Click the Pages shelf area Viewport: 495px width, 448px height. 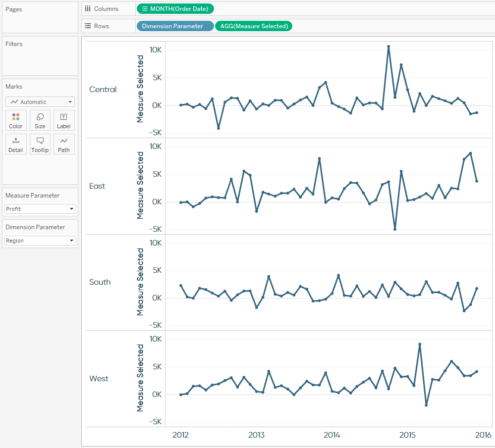[x=40, y=17]
